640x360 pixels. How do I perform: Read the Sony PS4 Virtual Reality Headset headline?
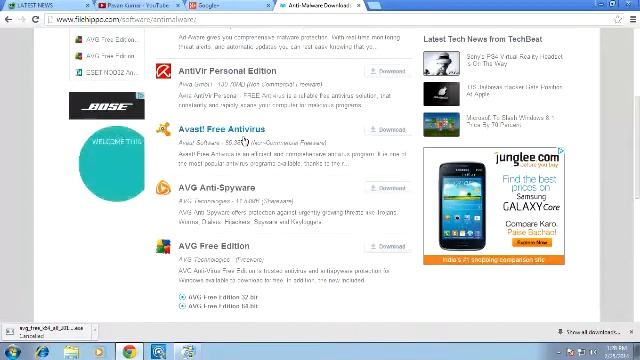pyautogui.click(x=514, y=60)
